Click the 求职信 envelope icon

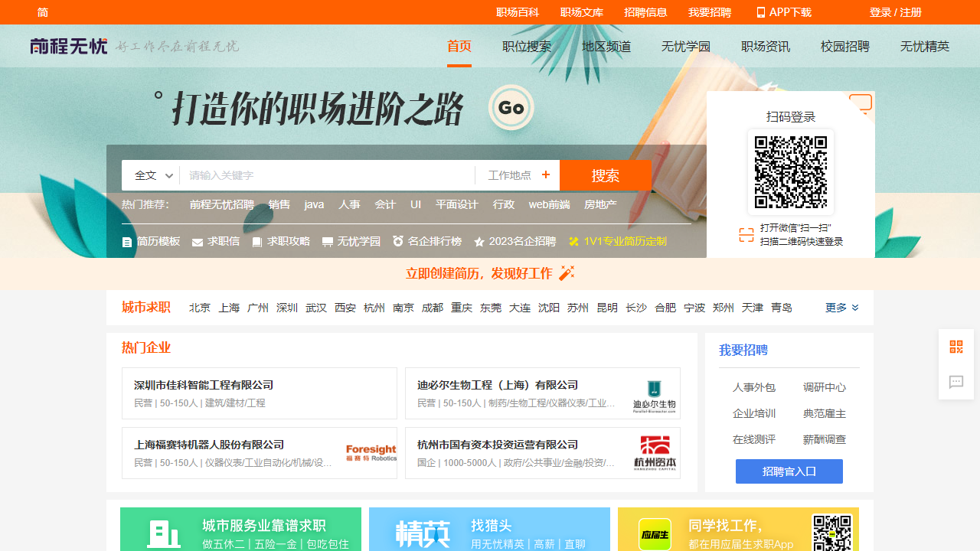click(x=195, y=241)
